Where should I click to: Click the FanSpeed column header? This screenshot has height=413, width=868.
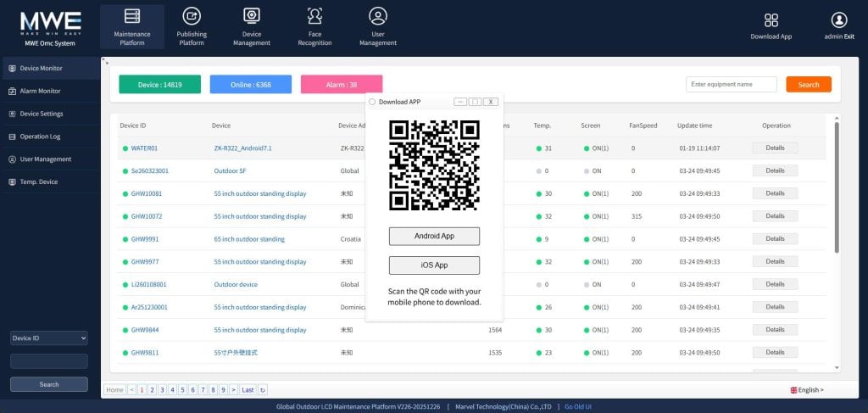[643, 126]
